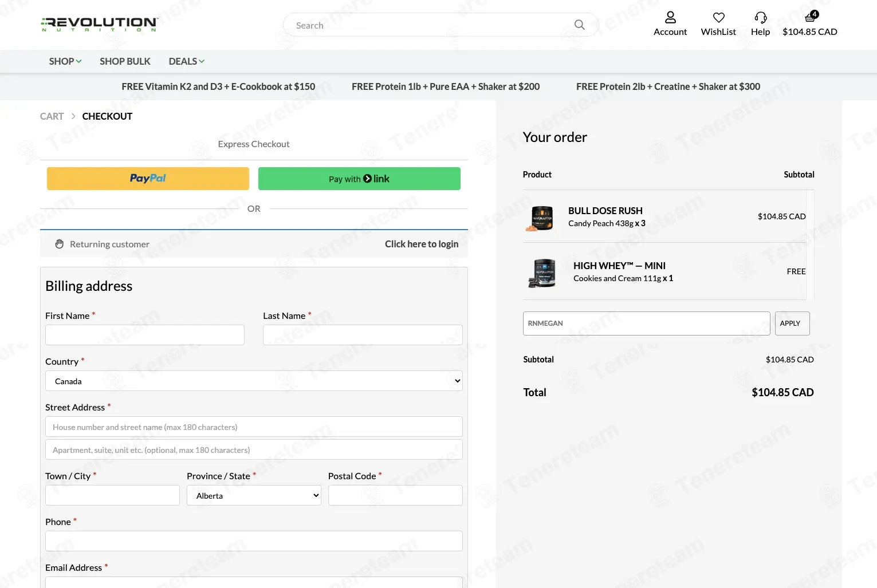Click the $104.85 CAD cart total in header

click(x=810, y=32)
